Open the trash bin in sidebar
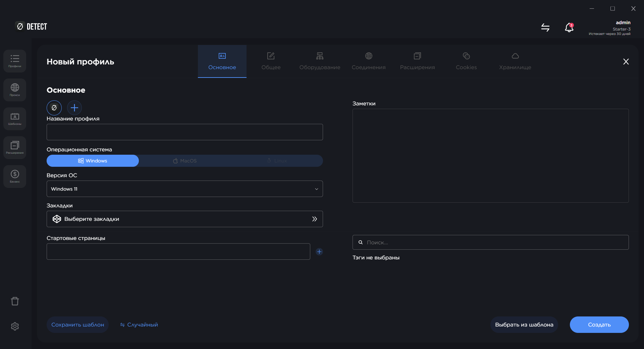 coord(15,301)
